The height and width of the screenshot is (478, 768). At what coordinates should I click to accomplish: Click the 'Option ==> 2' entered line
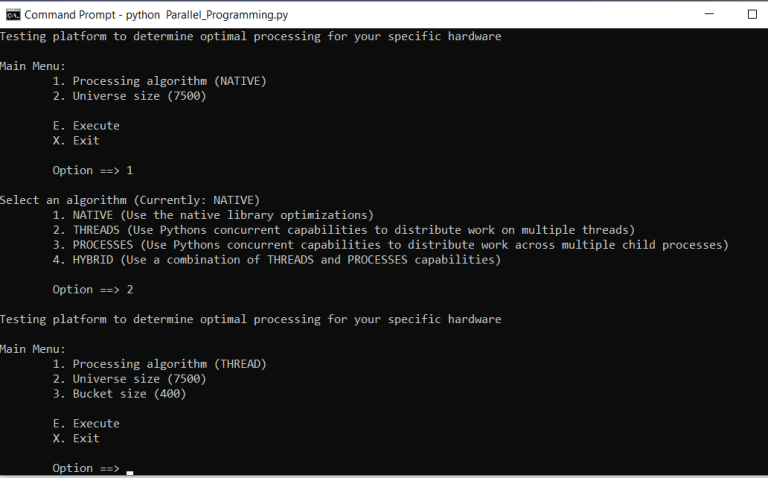(x=93, y=289)
